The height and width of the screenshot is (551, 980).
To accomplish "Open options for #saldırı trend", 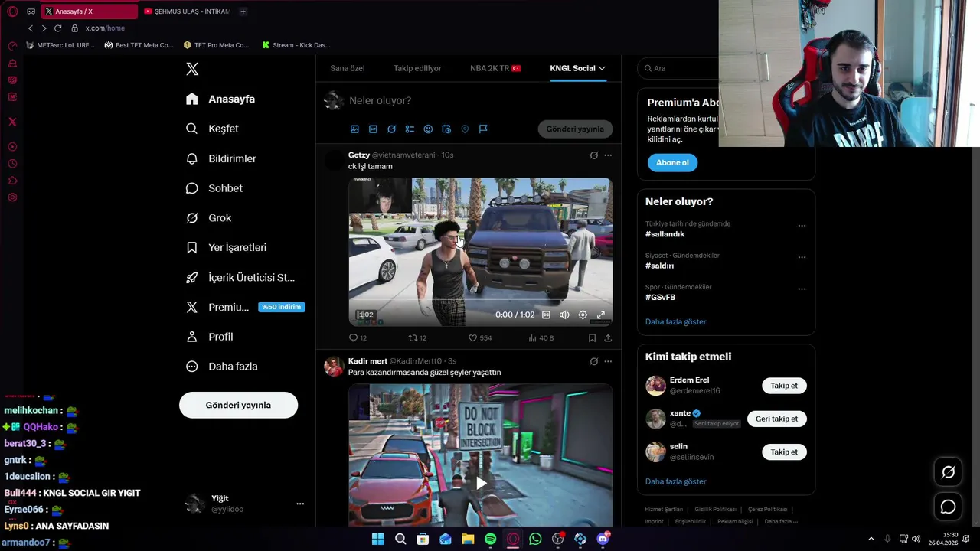I will (802, 257).
